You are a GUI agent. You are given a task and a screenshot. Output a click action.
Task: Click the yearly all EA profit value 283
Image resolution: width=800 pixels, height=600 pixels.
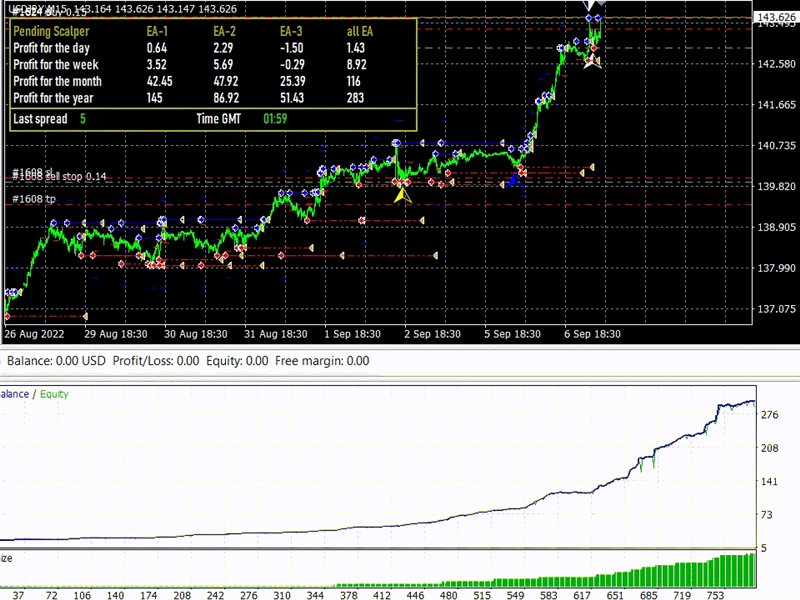pyautogui.click(x=358, y=97)
